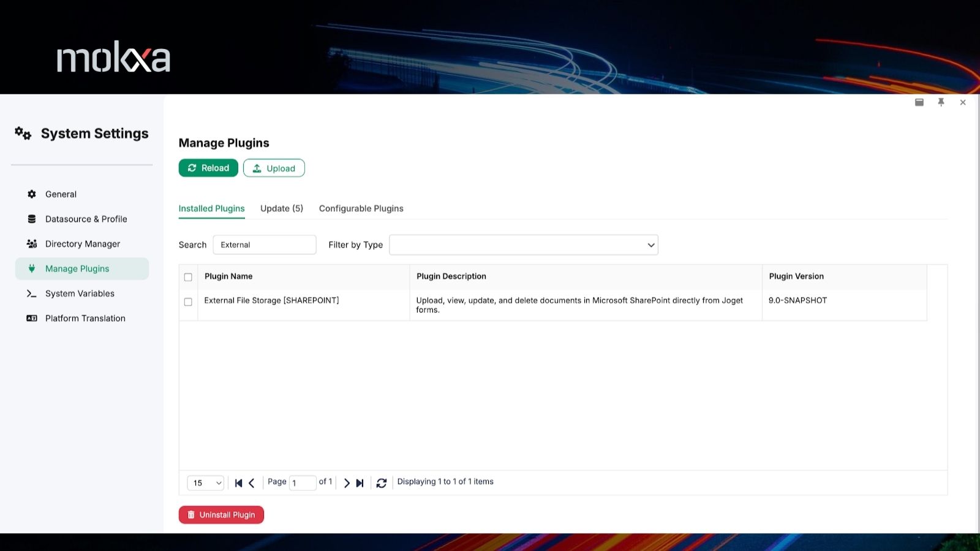Click the red Uninstall Plugin button
The height and width of the screenshot is (551, 980).
point(221,515)
